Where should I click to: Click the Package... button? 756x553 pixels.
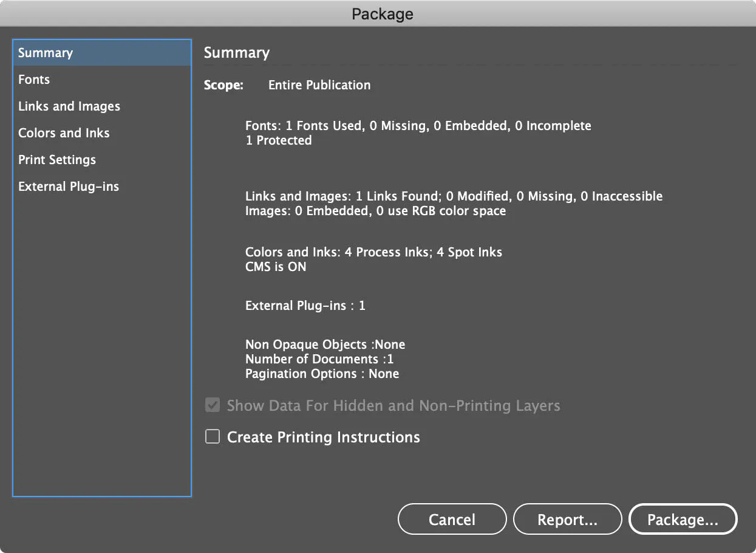683,520
